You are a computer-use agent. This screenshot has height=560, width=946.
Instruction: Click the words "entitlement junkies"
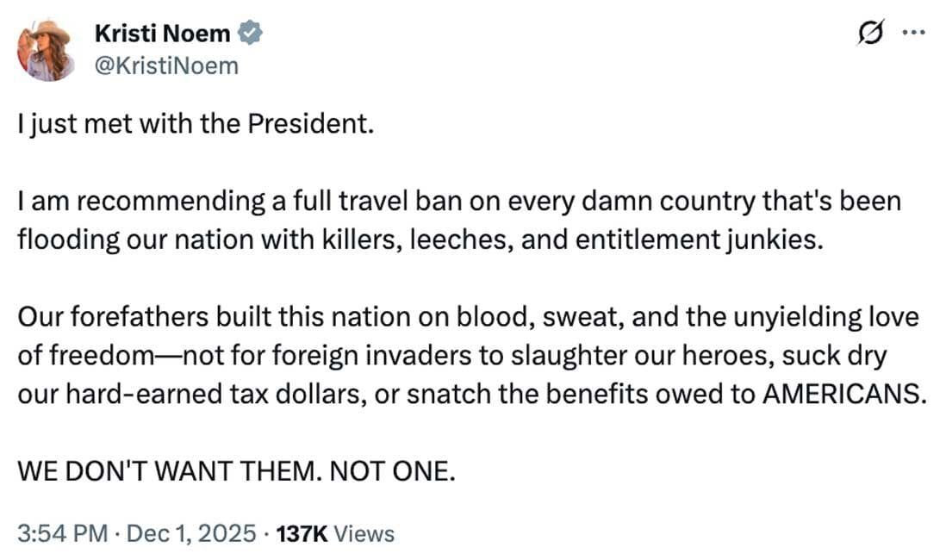[700, 240]
